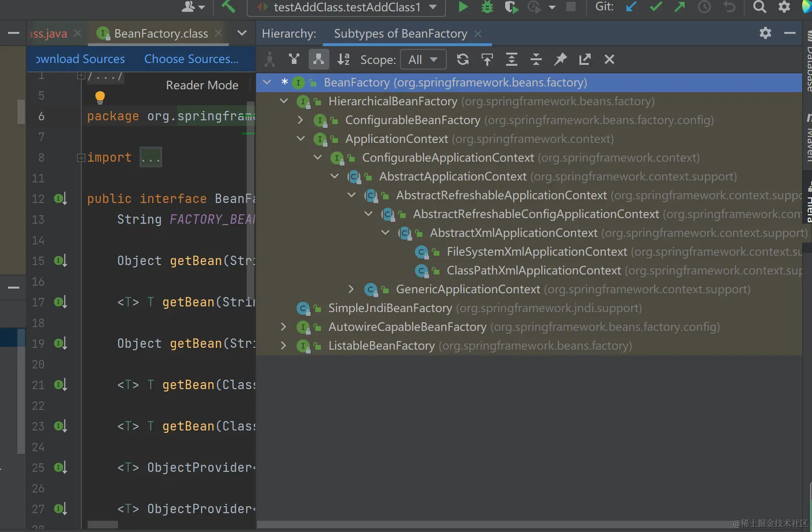Select AbstractXmlApplicationContext row

pos(529,233)
